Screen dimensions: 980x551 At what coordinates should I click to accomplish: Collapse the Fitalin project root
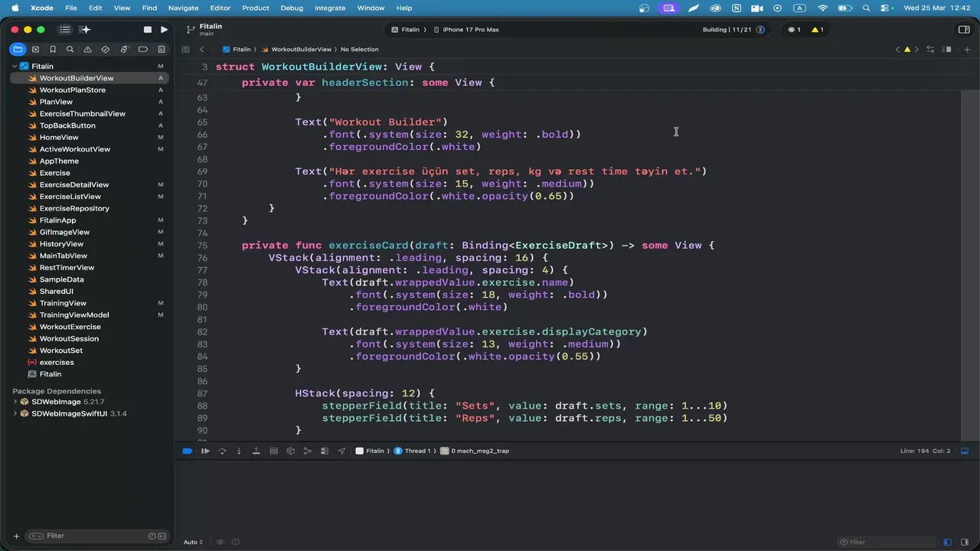[15, 67]
